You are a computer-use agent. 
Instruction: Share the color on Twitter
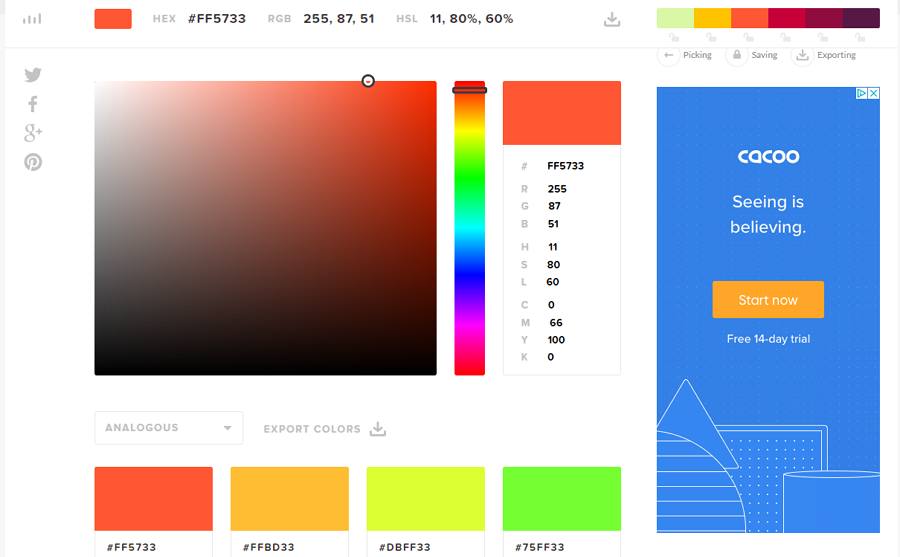33,75
